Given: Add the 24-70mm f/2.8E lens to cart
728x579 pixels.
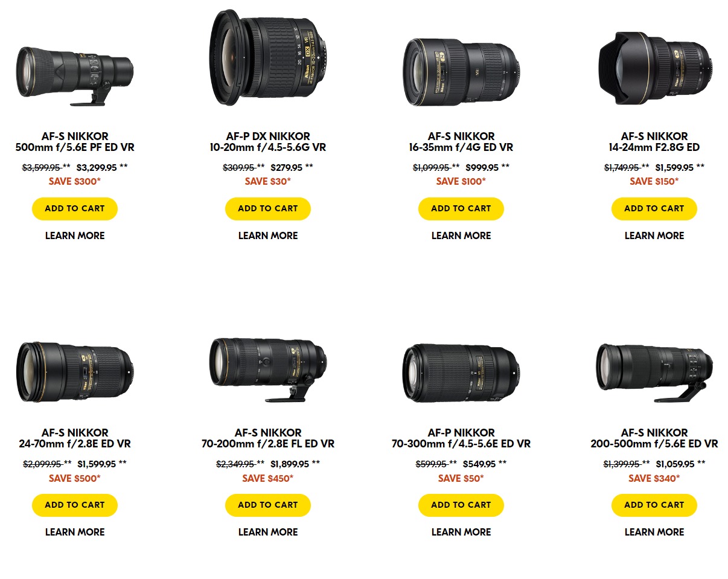Looking at the screenshot, I should [x=75, y=505].
